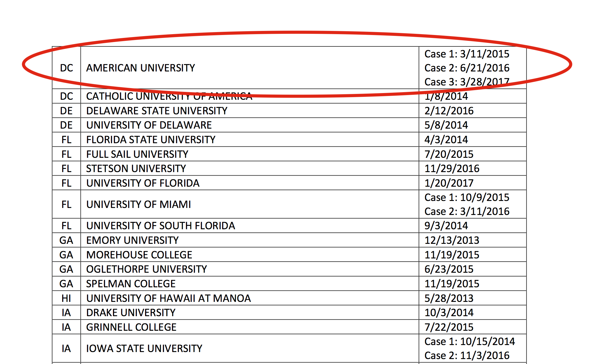
Task: Click UNIVERSITY OF DELAWARE date 5/8/2014
Action: (446, 125)
